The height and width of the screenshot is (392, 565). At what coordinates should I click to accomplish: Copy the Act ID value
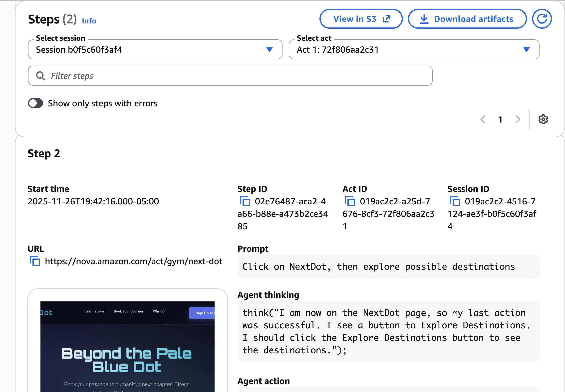pyautogui.click(x=350, y=201)
